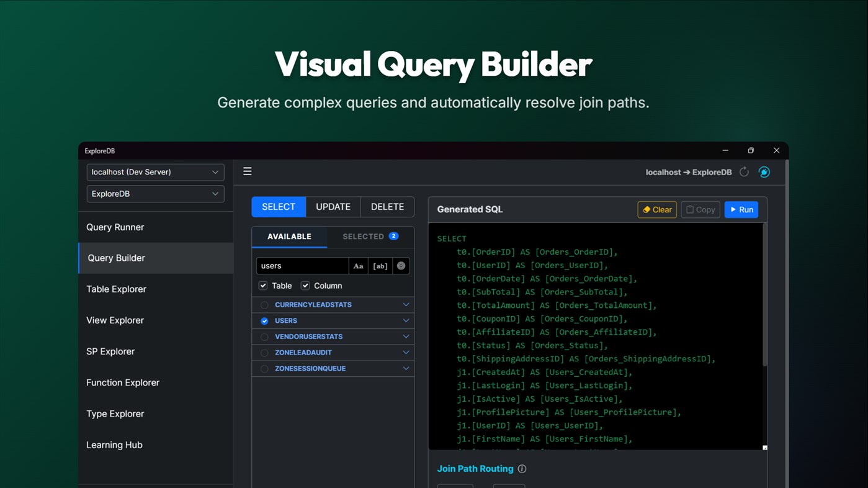
Task: Open Learning Hub in sidebar
Action: coord(156,445)
